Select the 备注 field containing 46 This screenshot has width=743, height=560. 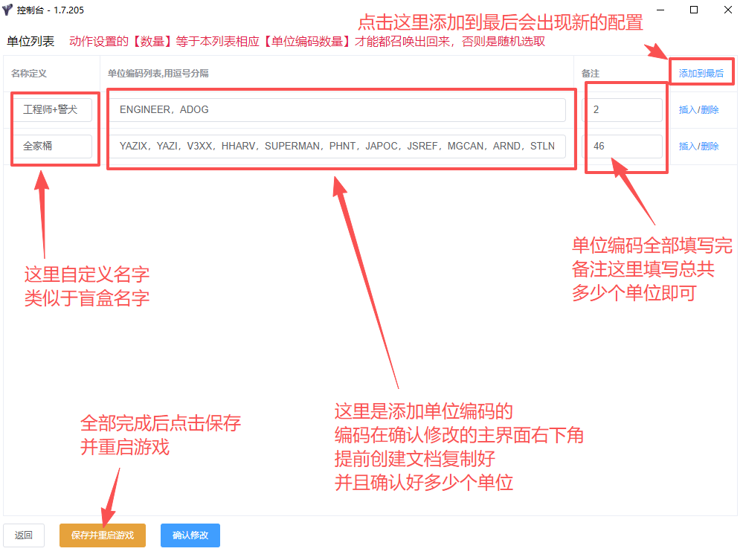625,146
